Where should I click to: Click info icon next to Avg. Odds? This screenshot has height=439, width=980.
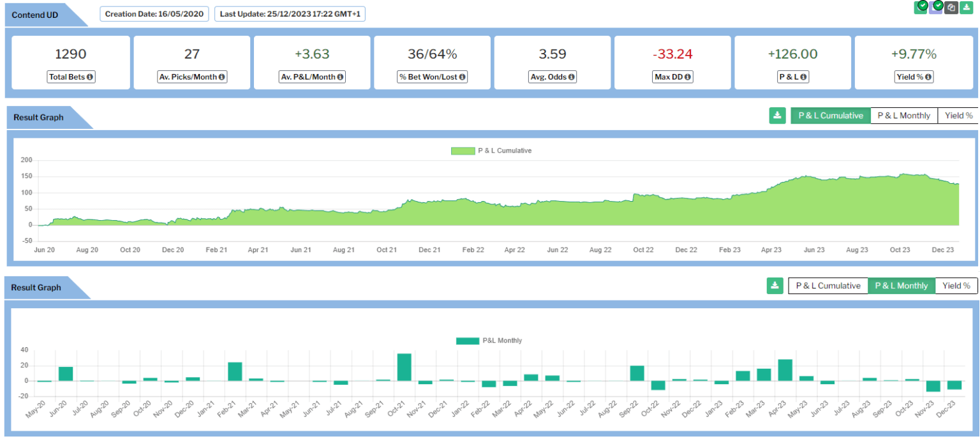(x=571, y=77)
